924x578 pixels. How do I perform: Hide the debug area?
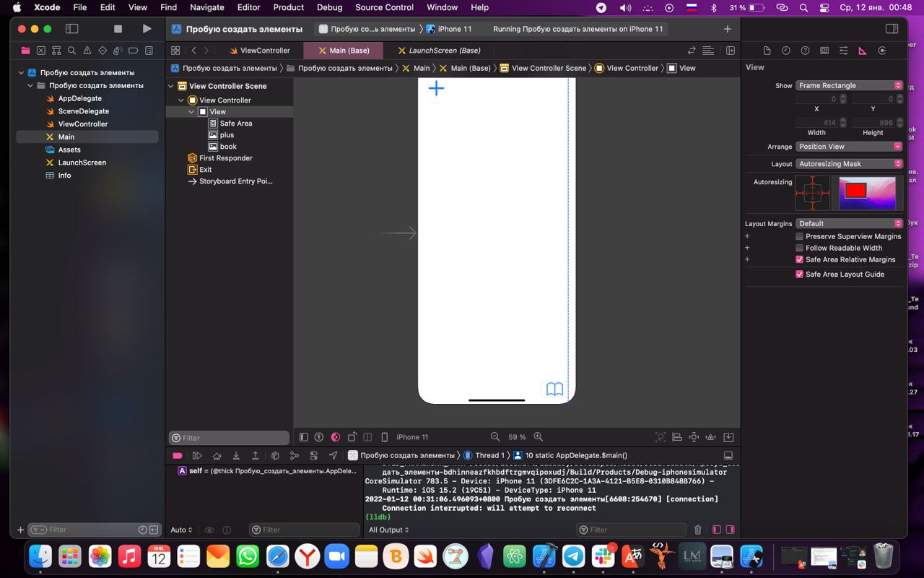coord(728,456)
